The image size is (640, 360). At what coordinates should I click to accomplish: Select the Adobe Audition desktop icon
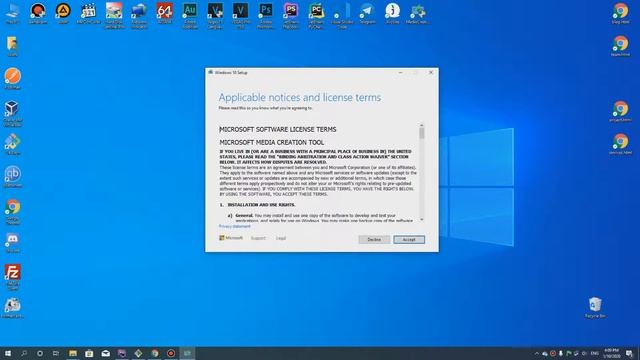tap(190, 15)
